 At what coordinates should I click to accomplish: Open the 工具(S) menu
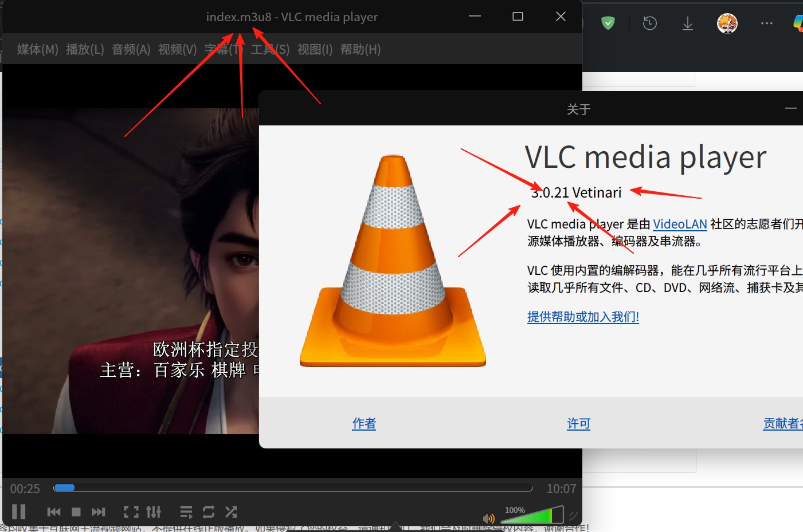tap(271, 49)
